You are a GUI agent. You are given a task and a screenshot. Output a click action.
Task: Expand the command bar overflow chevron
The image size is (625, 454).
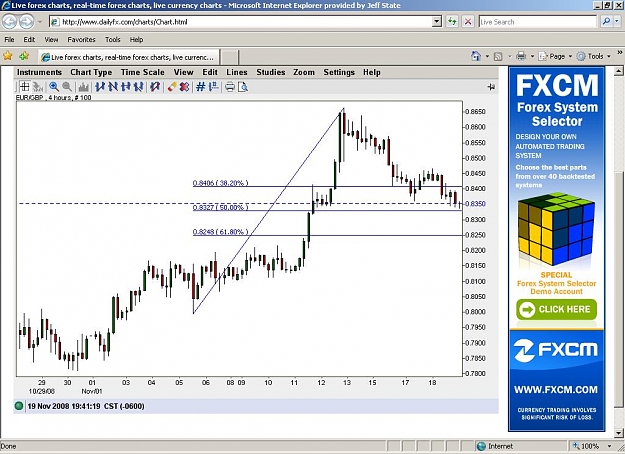pyautogui.click(x=620, y=53)
